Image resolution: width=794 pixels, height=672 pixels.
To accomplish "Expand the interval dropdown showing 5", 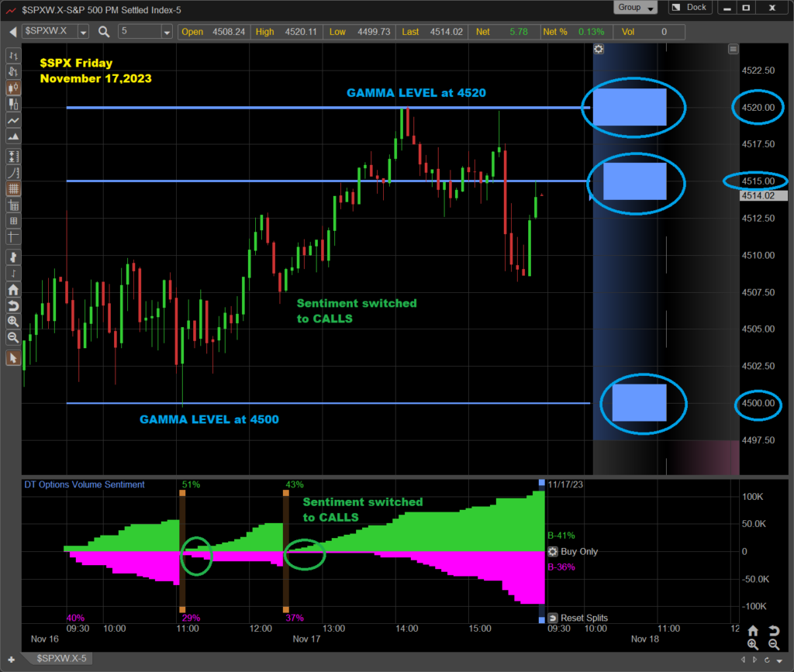I will click(167, 32).
